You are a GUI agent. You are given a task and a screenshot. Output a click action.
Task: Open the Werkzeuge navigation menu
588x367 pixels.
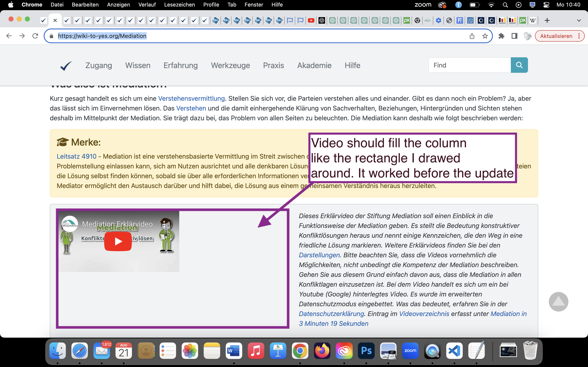tap(230, 65)
